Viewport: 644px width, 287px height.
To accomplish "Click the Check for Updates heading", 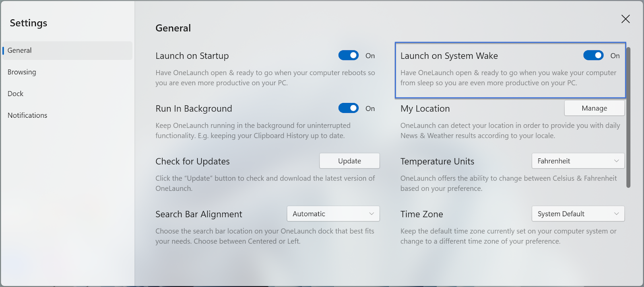I will pyautogui.click(x=192, y=162).
